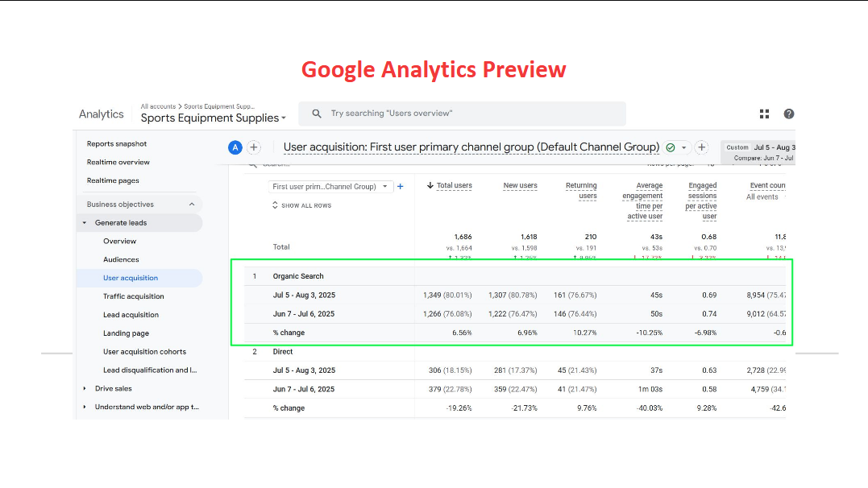Screen dimensions: 868x488
Task: Click Show All Rows toggle
Action: 302,205
